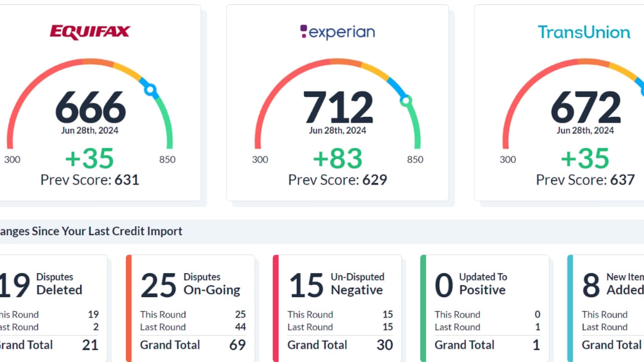Screen dimensions: 644x362
Task: Click the 300 label on TransUnion gauge
Action: [508, 160]
